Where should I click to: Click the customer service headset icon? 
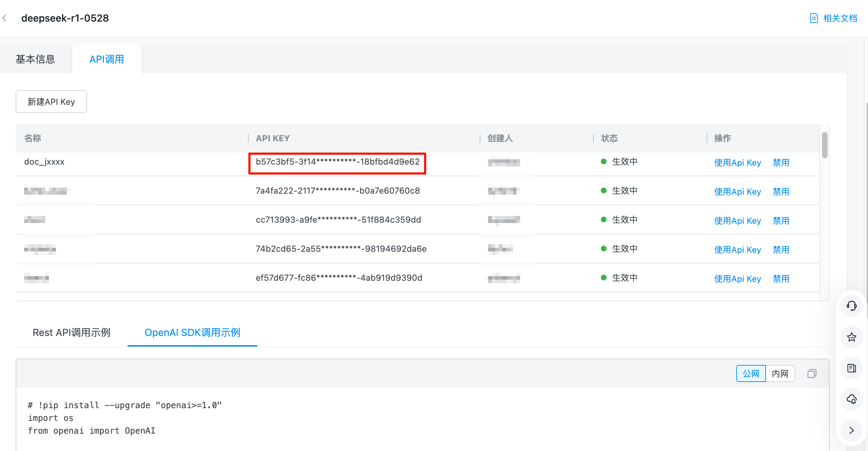(x=852, y=306)
